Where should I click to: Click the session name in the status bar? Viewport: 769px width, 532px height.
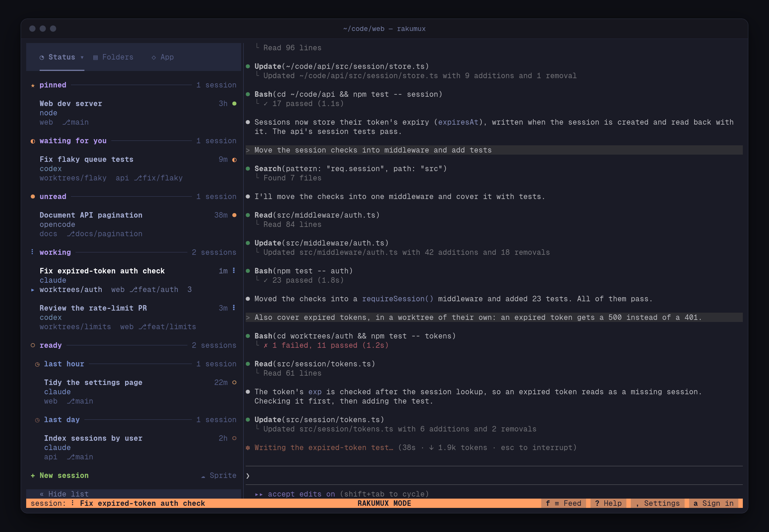(x=142, y=503)
